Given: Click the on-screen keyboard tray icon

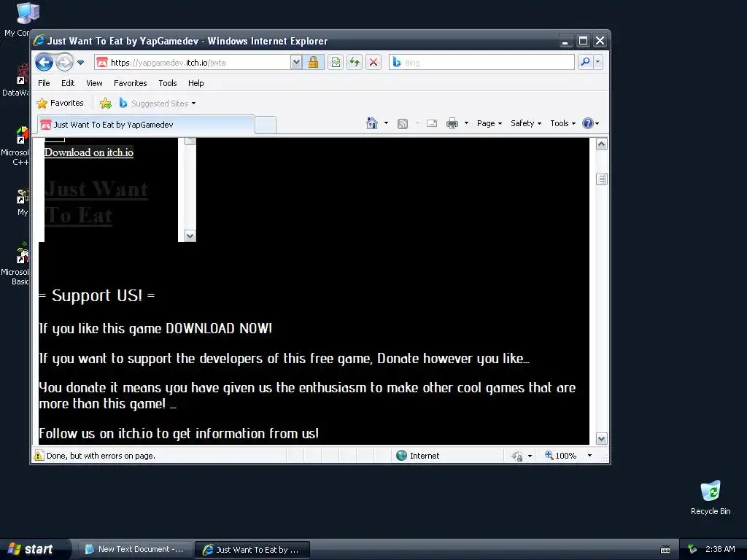Looking at the screenshot, I should coord(665,550).
